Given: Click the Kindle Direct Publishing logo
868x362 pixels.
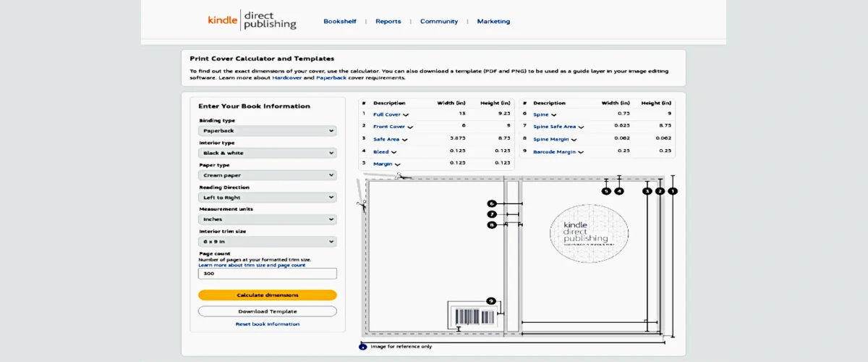Looking at the screenshot, I should 252,20.
